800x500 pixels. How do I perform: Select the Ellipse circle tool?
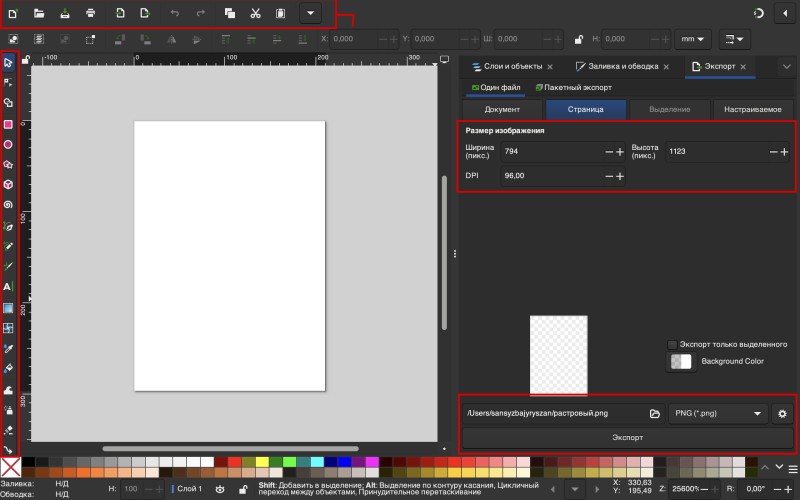[8, 145]
